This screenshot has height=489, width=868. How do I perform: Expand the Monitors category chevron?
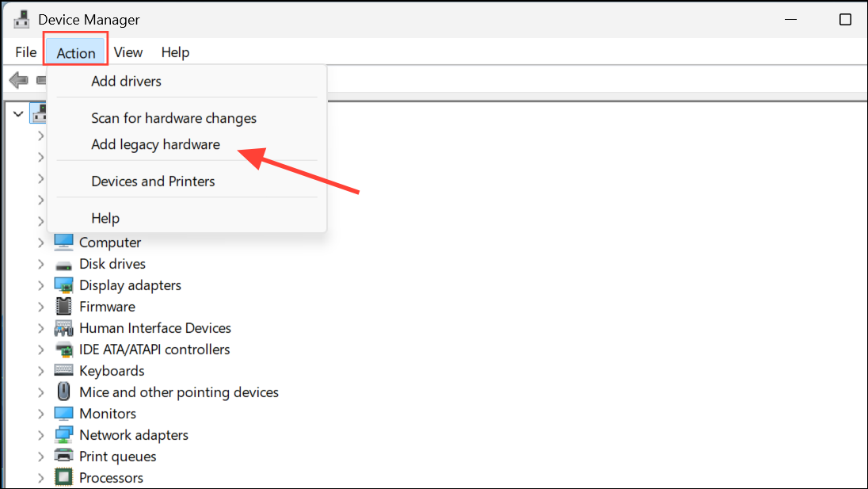click(41, 414)
